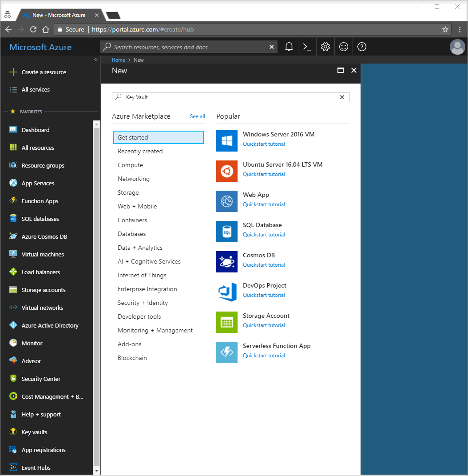Image resolution: width=468 pixels, height=476 pixels.
Task: Clear the Key Vault search text
Action: click(342, 97)
